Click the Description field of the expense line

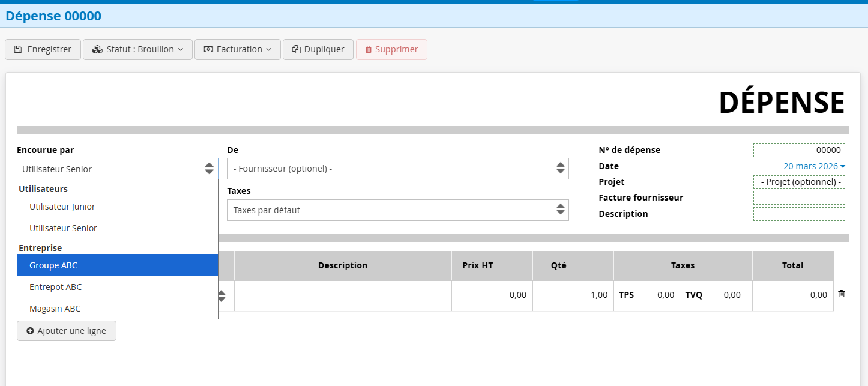[343, 295]
